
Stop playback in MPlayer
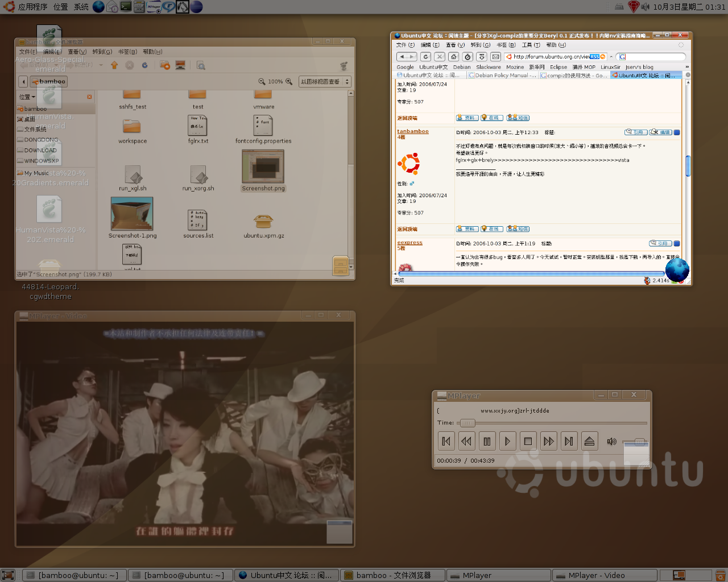click(528, 441)
